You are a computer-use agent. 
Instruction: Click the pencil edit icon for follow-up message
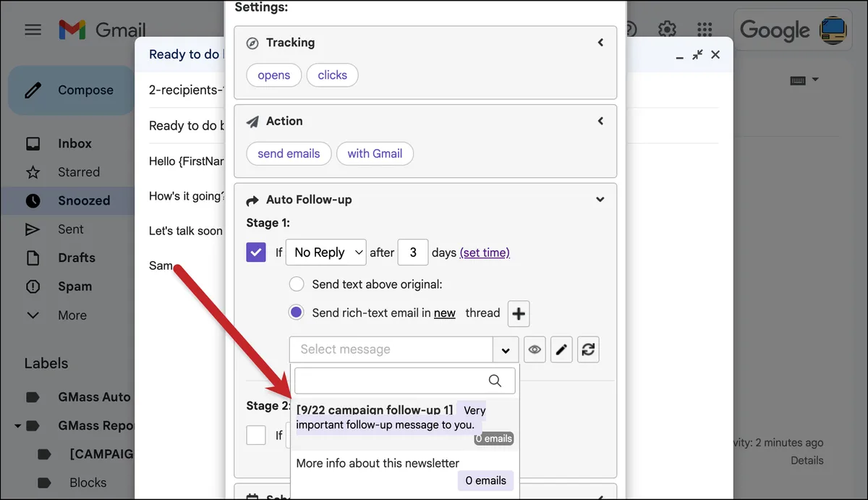coord(562,349)
